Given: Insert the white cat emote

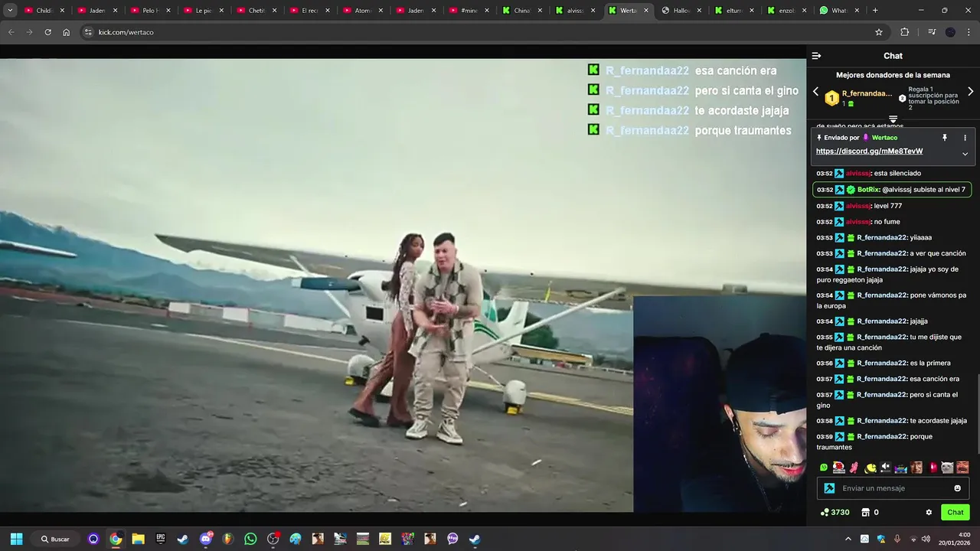Looking at the screenshot, I should point(947,468).
